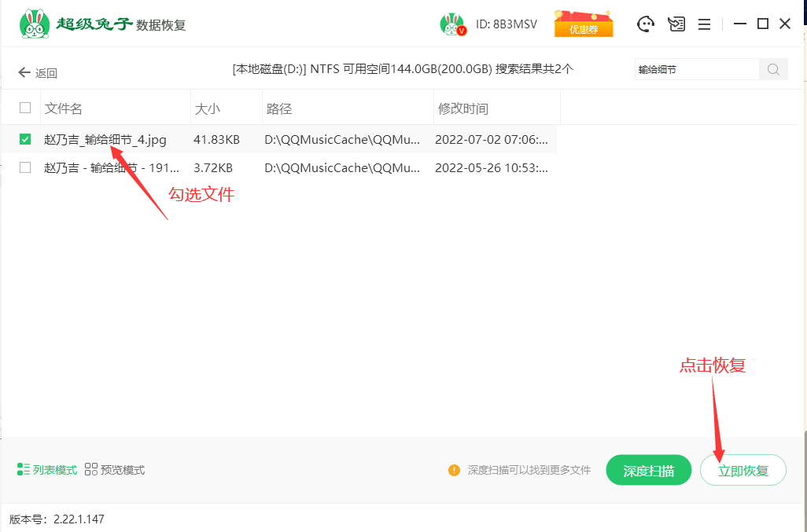This screenshot has width=807, height=532.
Task: Click the 立即恢复 recover button
Action: (x=743, y=470)
